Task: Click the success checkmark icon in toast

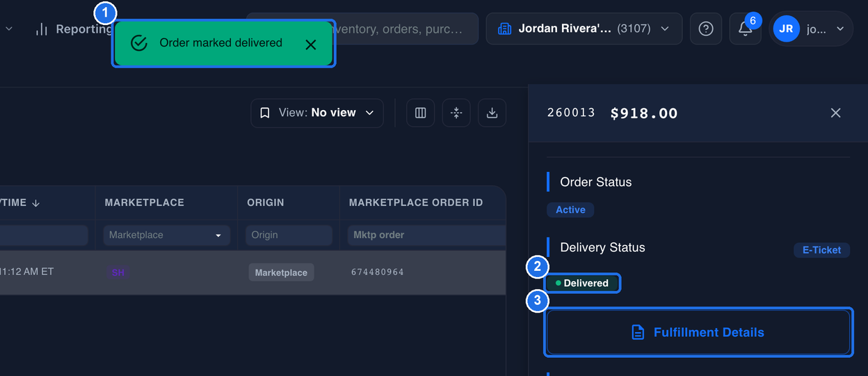Action: [139, 43]
